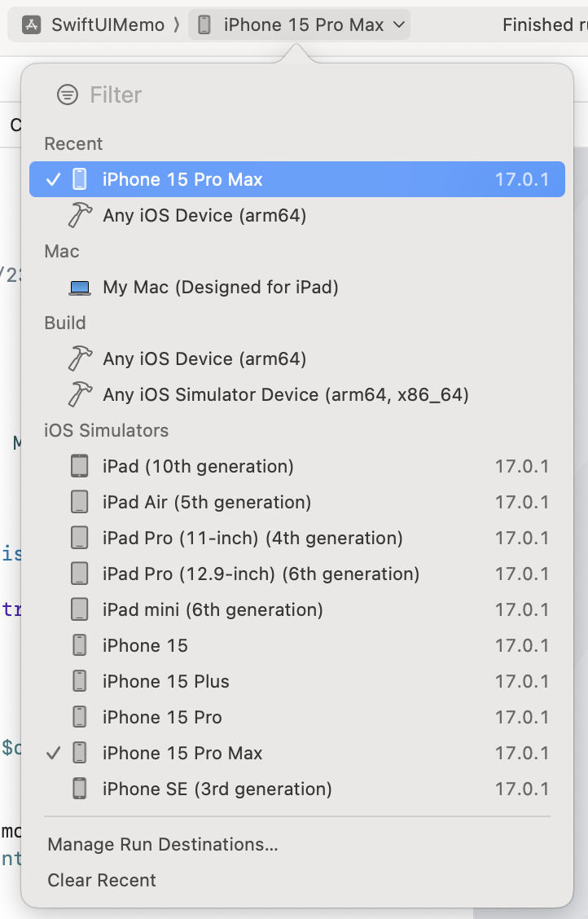Select My Mac (Designed for iPad)

(297, 287)
